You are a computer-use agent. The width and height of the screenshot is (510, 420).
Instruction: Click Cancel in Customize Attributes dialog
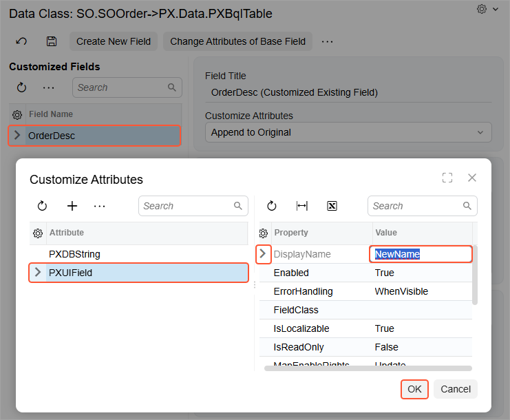pyautogui.click(x=456, y=389)
